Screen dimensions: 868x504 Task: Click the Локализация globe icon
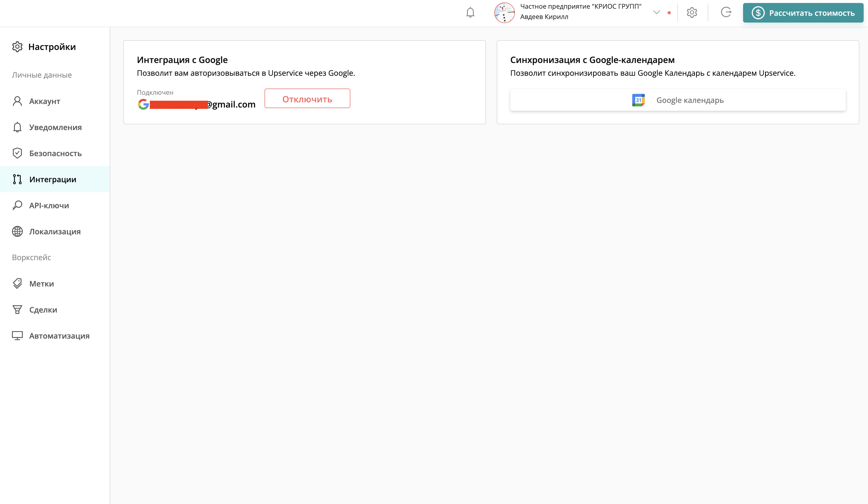click(17, 232)
